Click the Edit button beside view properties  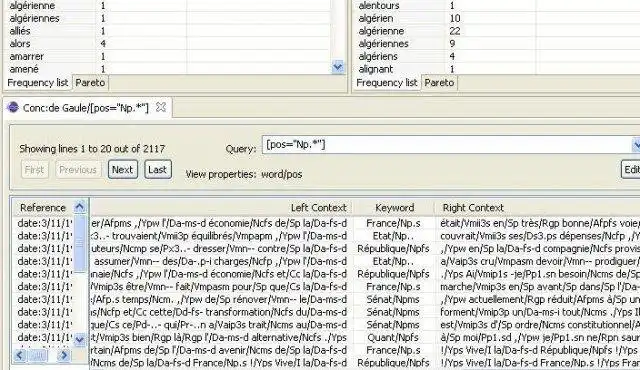click(631, 169)
